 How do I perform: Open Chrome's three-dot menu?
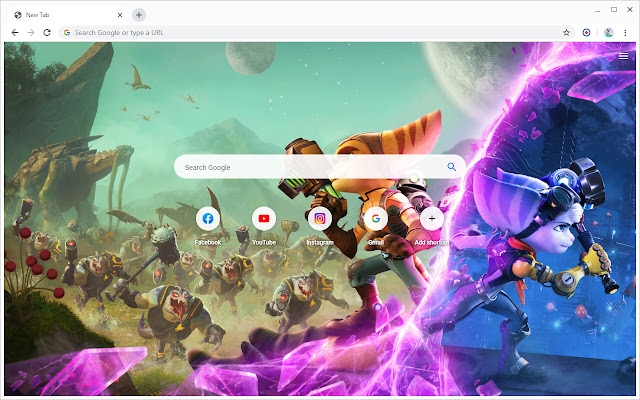coord(625,33)
